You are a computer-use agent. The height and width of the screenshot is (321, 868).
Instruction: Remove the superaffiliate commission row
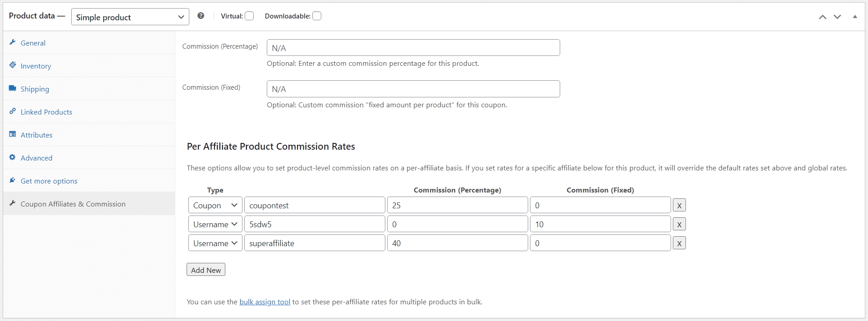pyautogui.click(x=679, y=243)
